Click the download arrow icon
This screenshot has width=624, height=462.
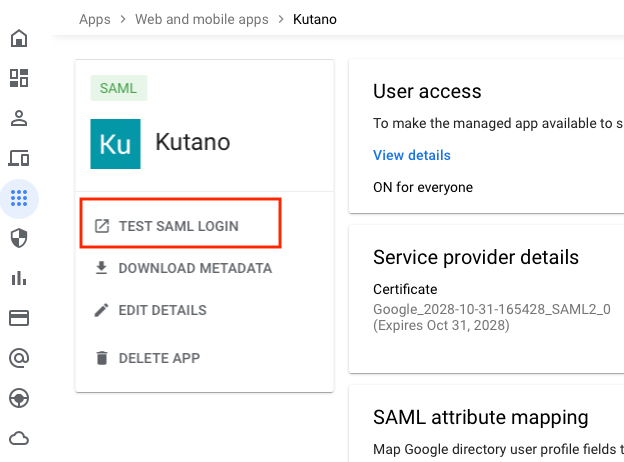(102, 268)
